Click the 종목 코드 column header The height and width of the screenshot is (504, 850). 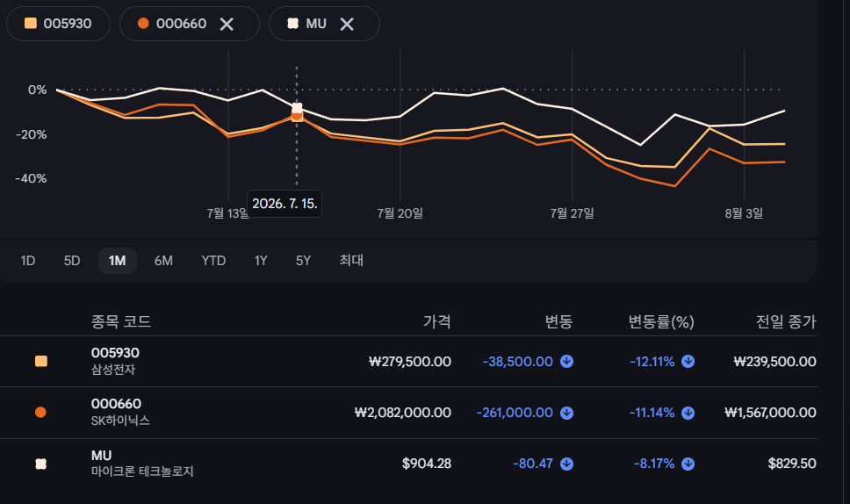[121, 322]
